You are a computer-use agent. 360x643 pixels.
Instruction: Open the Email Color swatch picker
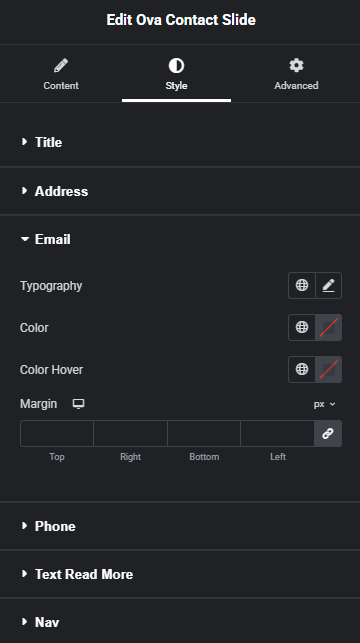(328, 327)
